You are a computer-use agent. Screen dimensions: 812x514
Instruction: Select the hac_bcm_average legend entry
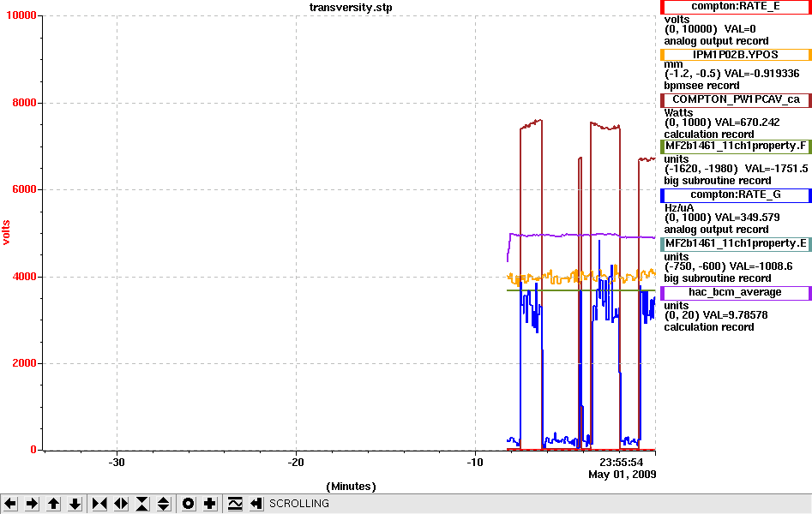736,292
